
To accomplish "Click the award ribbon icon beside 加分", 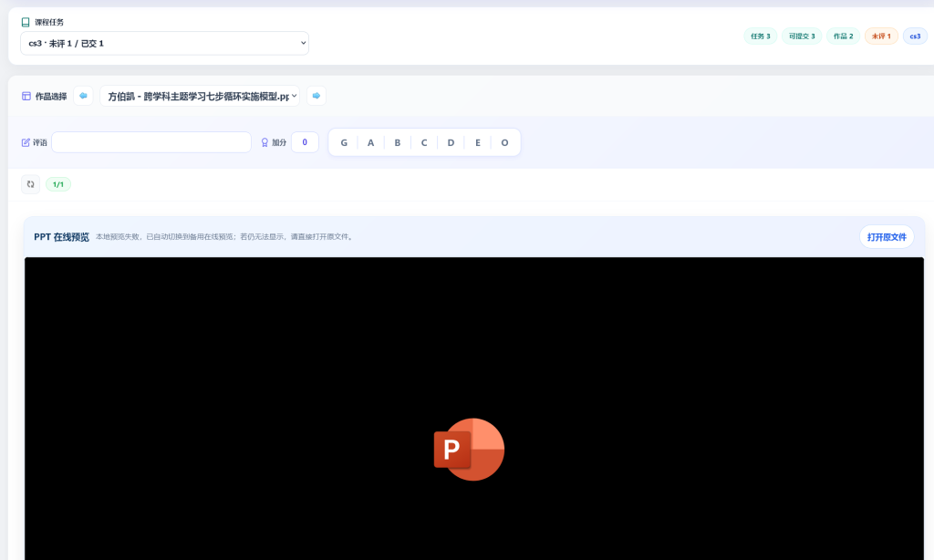I will tap(265, 142).
